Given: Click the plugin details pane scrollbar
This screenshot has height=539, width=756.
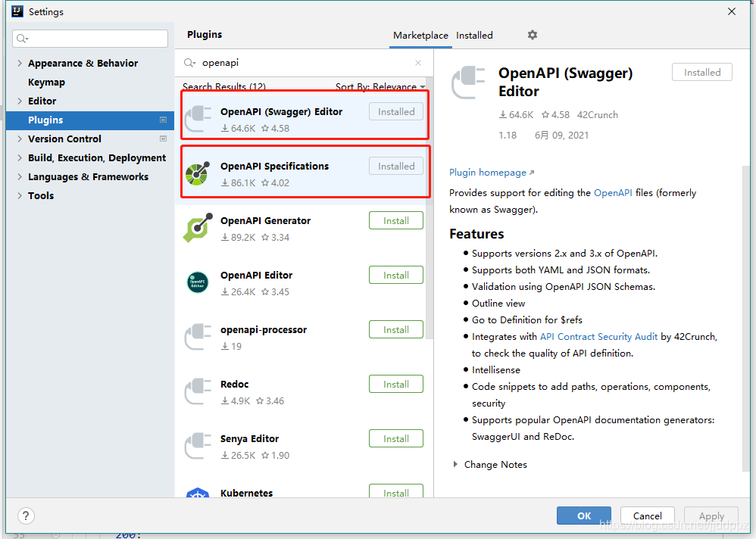Looking at the screenshot, I should [x=746, y=318].
